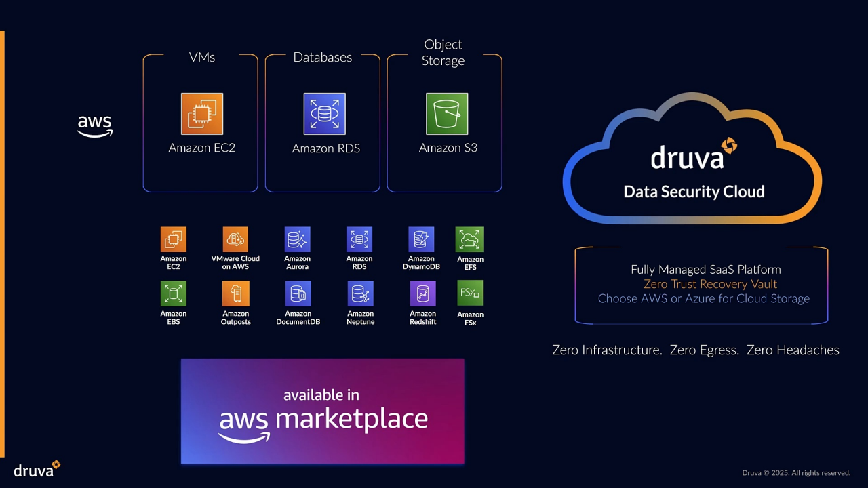Click the Amazon RDS icon in Databases box
Viewport: 868px width, 488px height.
[x=325, y=113]
